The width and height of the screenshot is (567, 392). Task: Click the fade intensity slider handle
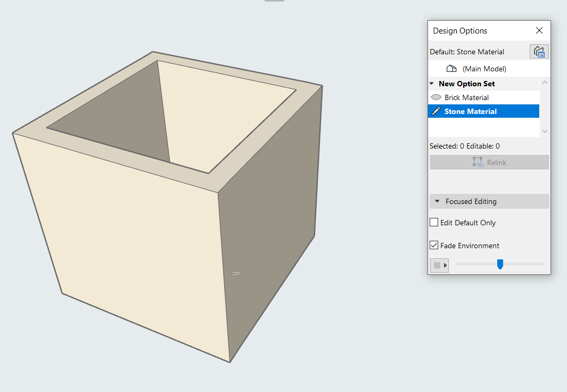tap(500, 264)
